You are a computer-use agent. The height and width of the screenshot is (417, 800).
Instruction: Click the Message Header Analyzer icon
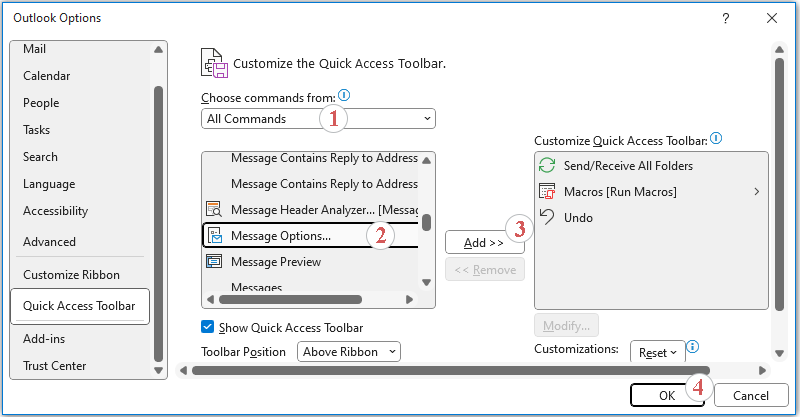[x=213, y=209]
